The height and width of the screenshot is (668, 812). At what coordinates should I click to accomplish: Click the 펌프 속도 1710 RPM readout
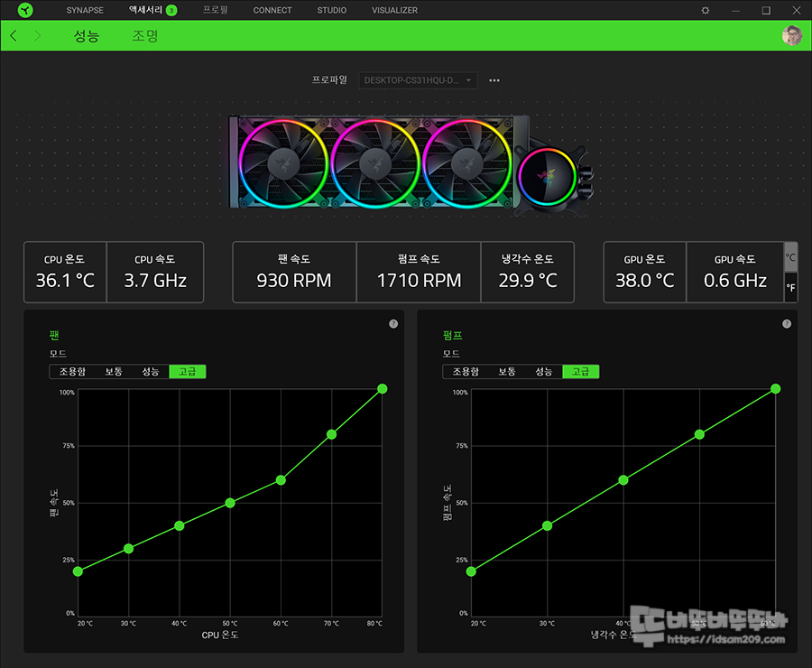tap(419, 272)
